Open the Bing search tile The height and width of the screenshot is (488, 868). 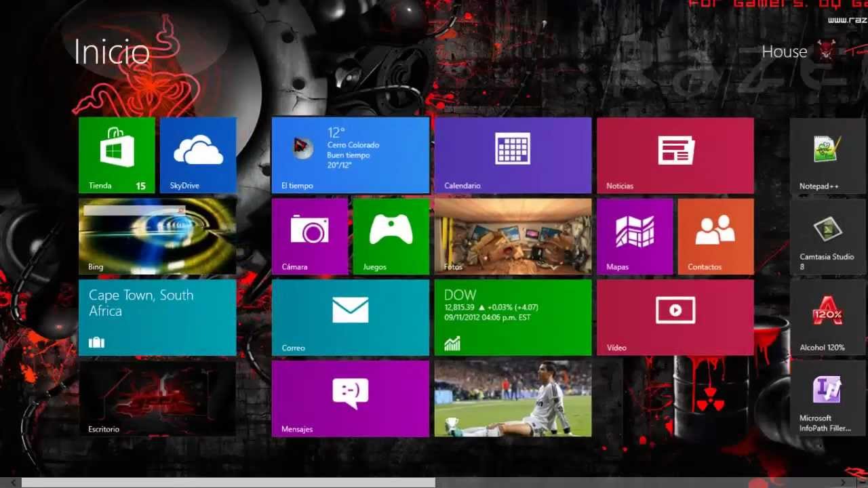pyautogui.click(x=157, y=237)
